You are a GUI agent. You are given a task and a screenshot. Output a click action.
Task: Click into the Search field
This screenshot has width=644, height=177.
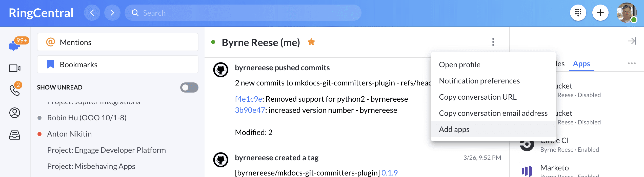pos(243,13)
